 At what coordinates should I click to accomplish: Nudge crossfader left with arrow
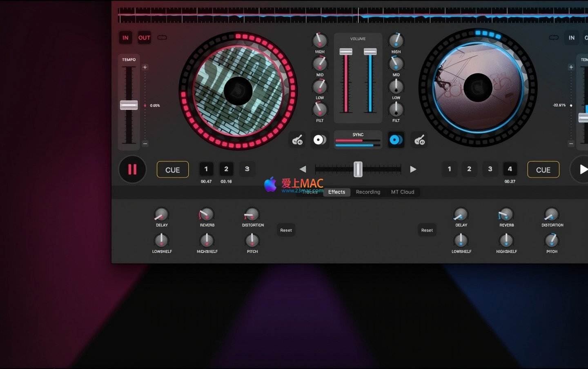click(x=303, y=169)
